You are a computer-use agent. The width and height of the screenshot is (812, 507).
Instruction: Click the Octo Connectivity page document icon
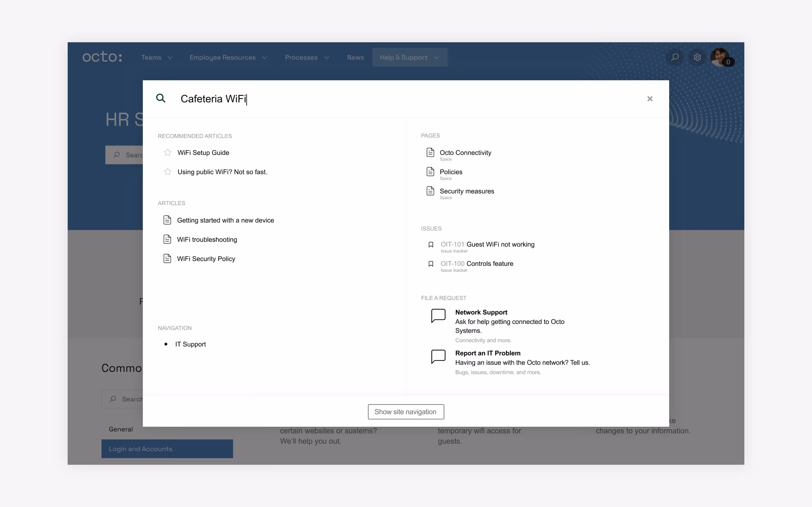pyautogui.click(x=430, y=153)
